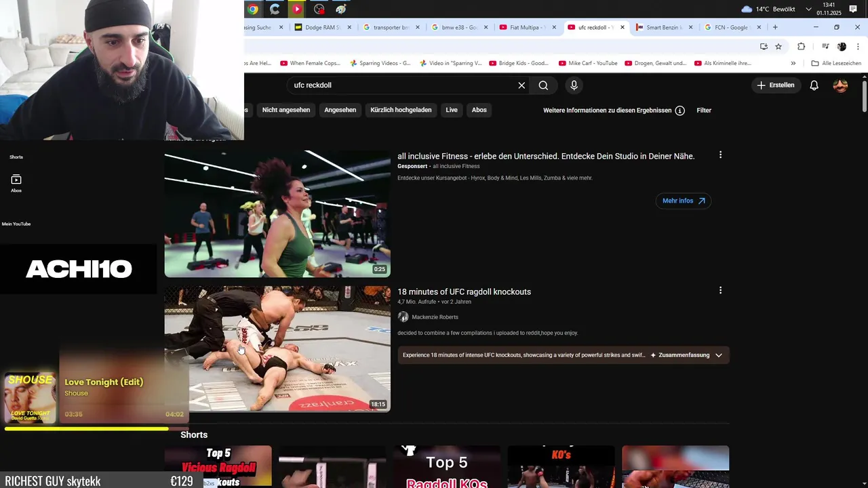The height and width of the screenshot is (488, 868).
Task: Close the ufc reckdoll tab
Action: (623, 27)
